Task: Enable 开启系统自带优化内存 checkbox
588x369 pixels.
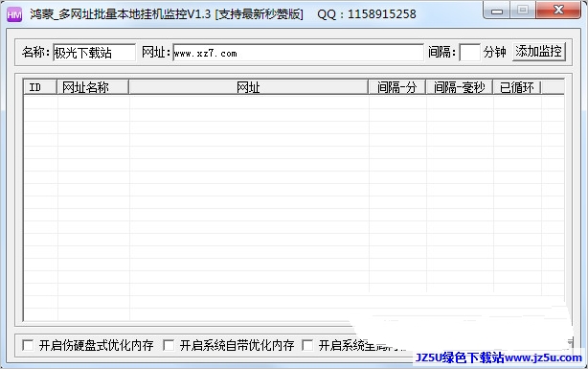Action: (169, 345)
